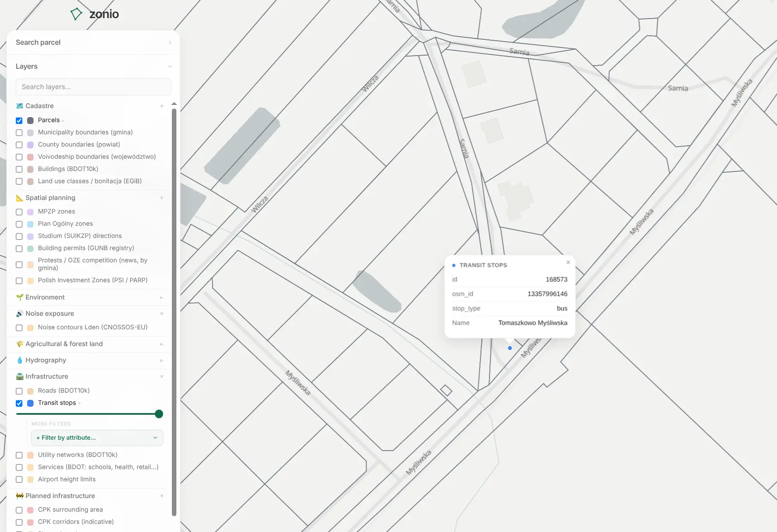Click the Noise exposure speaker icon
Viewport: 777px width, 532px height.
[19, 313]
